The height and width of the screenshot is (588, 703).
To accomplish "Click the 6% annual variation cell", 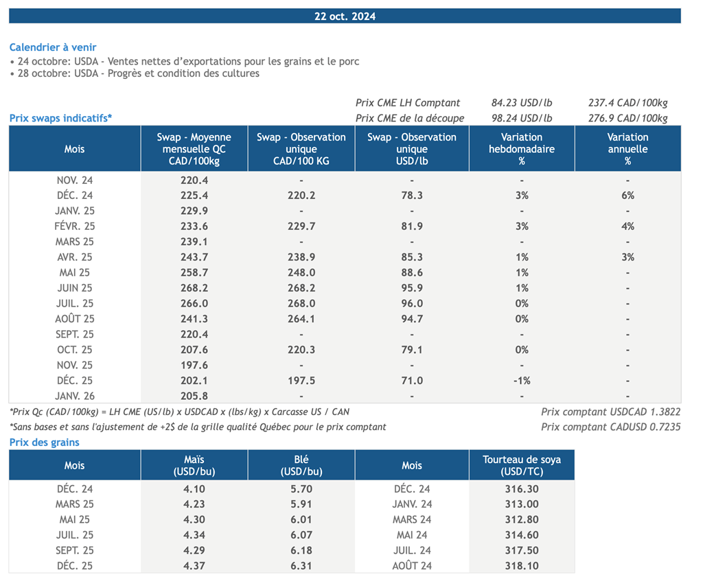I will click(x=627, y=196).
